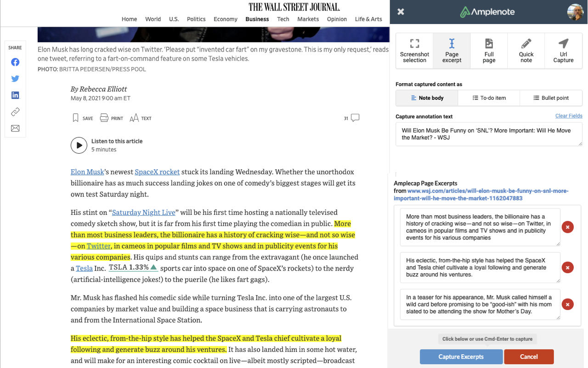Screen dimensions: 588x368
Task: Share article on LinkedIn icon
Action: [x=15, y=95]
